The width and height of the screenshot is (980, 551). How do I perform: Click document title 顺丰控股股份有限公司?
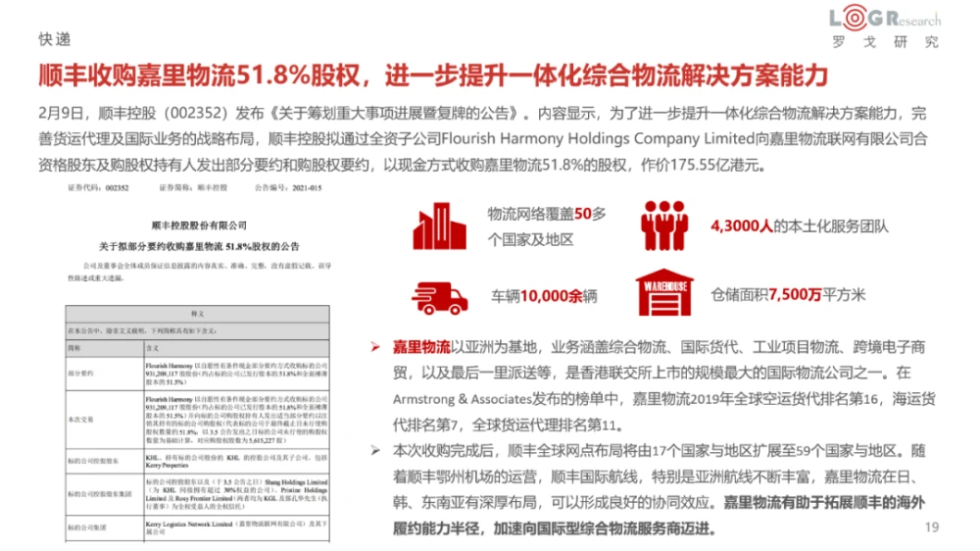199,225
